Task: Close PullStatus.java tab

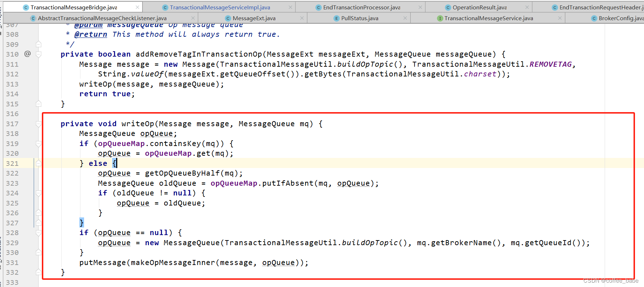Action: [x=405, y=18]
